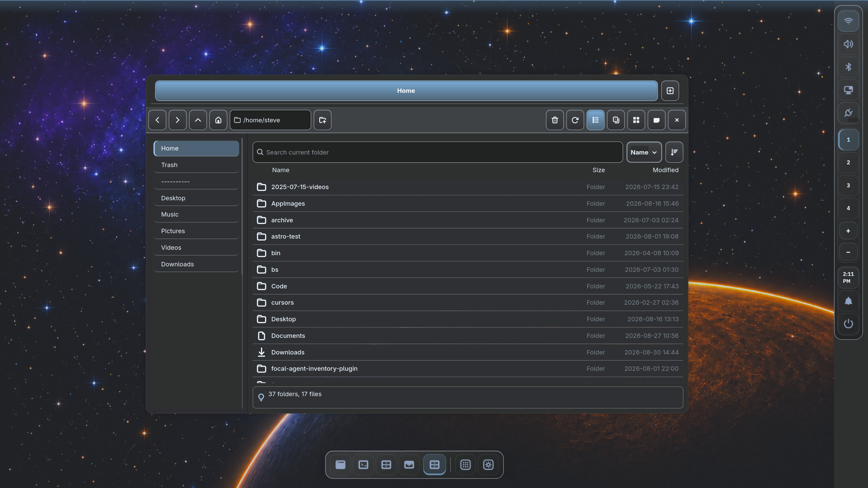This screenshot has width=868, height=488.
Task: Open Downloads in the sidebar
Action: pyautogui.click(x=196, y=264)
